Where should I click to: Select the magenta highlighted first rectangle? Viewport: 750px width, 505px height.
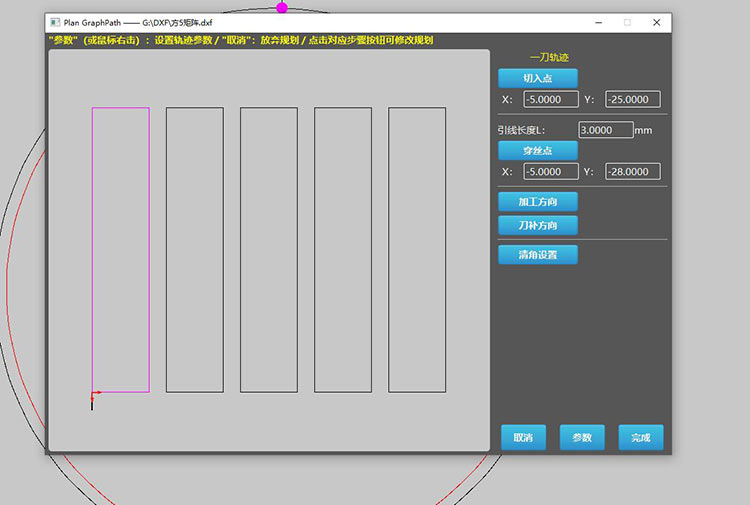click(121, 250)
